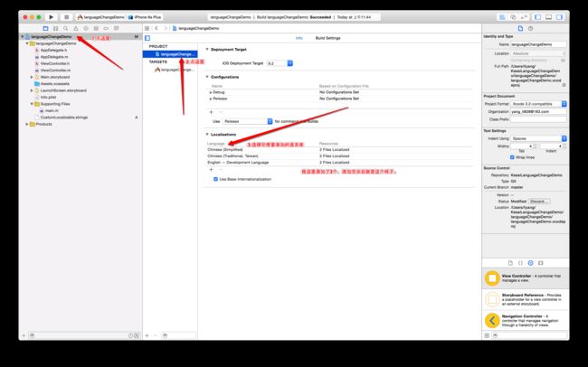
Task: Toggle the utilities pane visibility icon
Action: pos(559,17)
